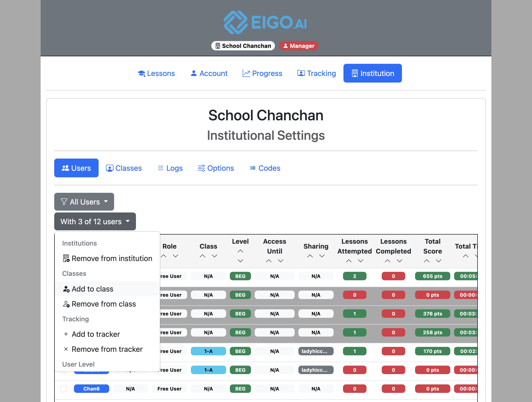Viewport: 532px width, 402px height.
Task: Sort the Role column ascending
Action: (x=164, y=256)
